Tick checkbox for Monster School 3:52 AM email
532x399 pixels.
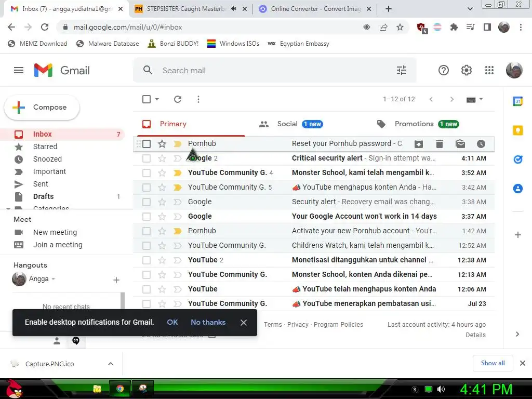click(147, 172)
